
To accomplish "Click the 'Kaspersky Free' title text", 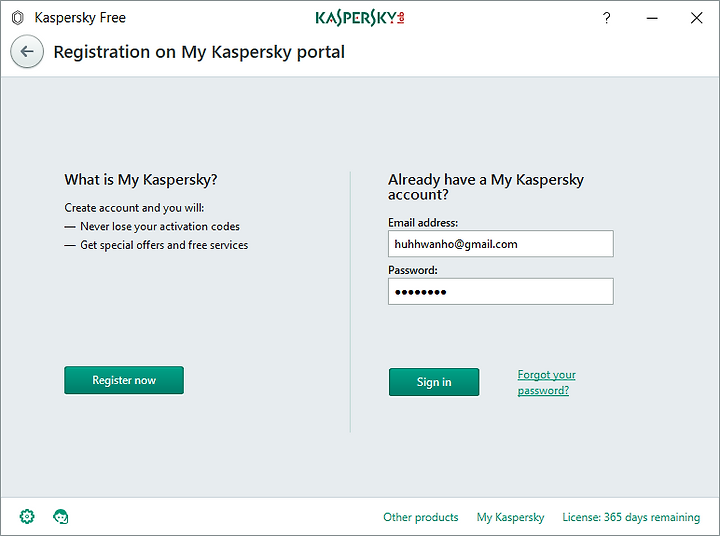I will pyautogui.click(x=80, y=18).
